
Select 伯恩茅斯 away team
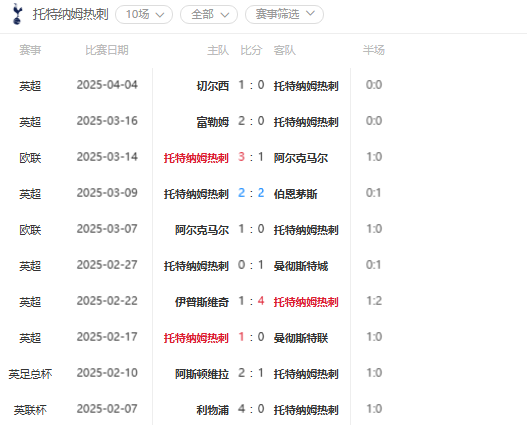tap(295, 194)
